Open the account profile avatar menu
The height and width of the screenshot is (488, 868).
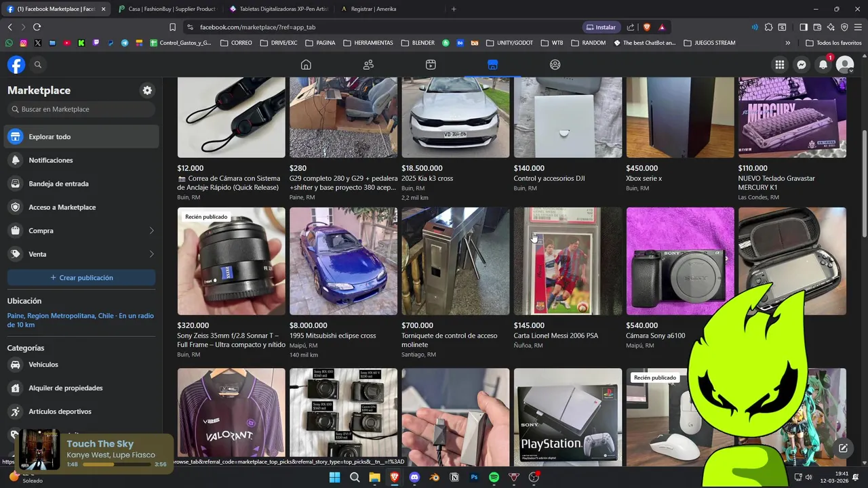[845, 64]
